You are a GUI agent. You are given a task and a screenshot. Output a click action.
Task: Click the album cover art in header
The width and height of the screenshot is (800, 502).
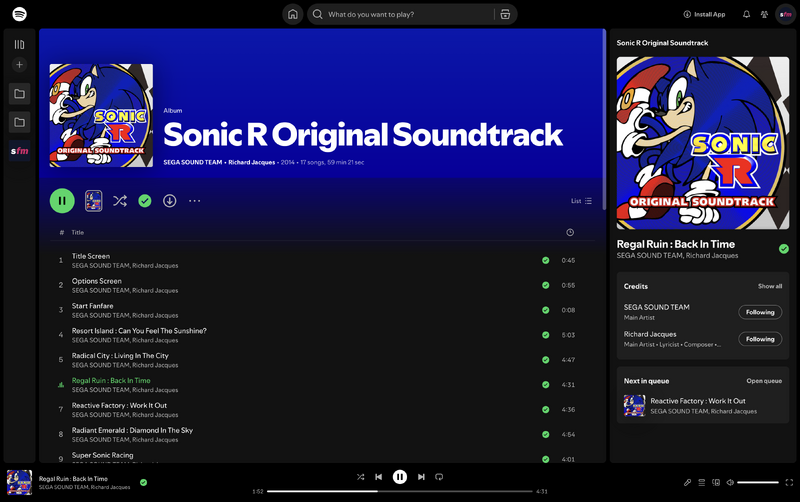tap(101, 115)
